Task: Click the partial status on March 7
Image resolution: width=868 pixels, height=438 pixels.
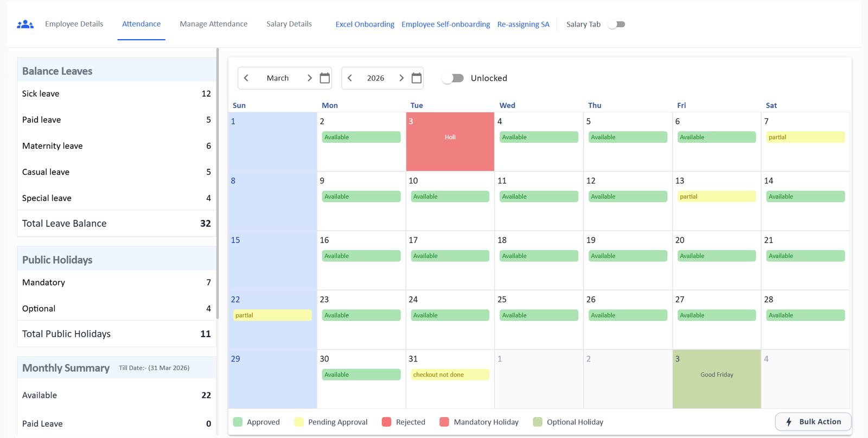Action: pos(806,137)
